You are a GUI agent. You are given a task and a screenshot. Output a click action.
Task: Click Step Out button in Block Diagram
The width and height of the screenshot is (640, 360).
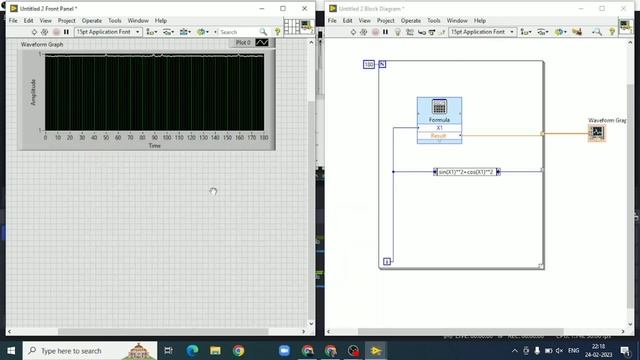pyautogui.click(x=442, y=32)
